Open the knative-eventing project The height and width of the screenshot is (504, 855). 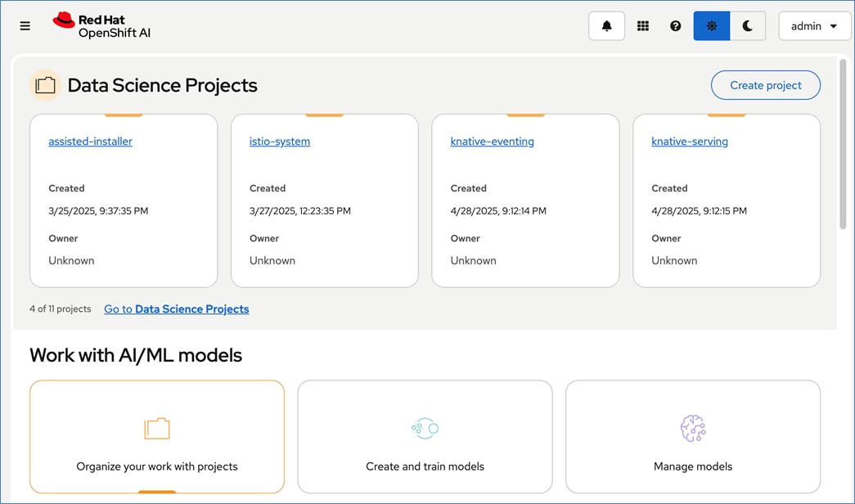click(492, 142)
